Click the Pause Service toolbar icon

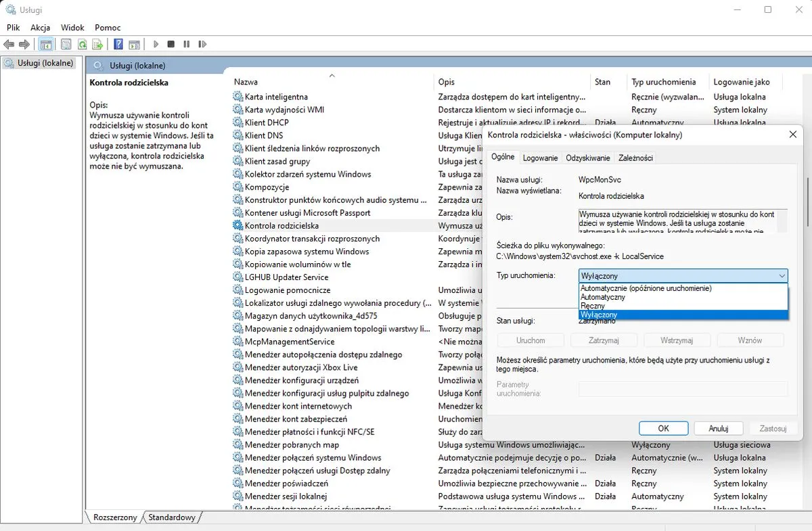(x=187, y=45)
